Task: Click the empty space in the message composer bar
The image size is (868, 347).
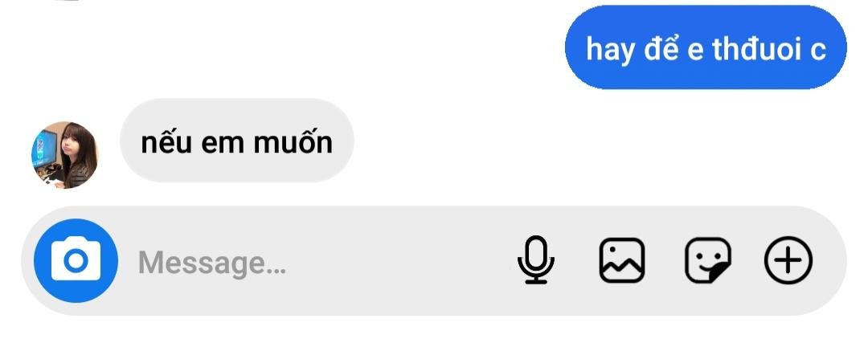Action: tap(399, 261)
